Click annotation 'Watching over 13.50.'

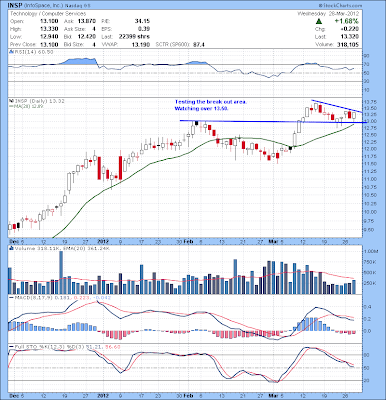pyautogui.click(x=201, y=109)
